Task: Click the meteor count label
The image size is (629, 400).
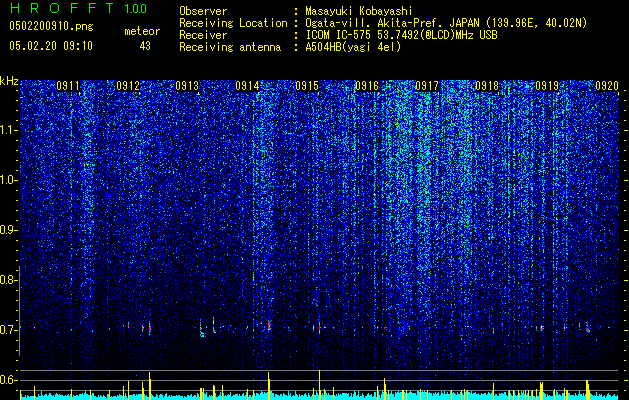Action: pyautogui.click(x=142, y=31)
